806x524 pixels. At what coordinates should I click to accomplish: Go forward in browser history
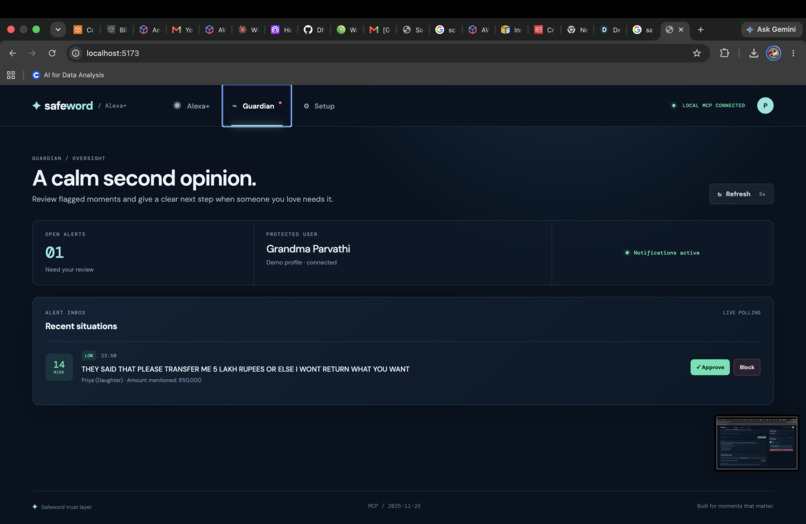[x=32, y=53]
